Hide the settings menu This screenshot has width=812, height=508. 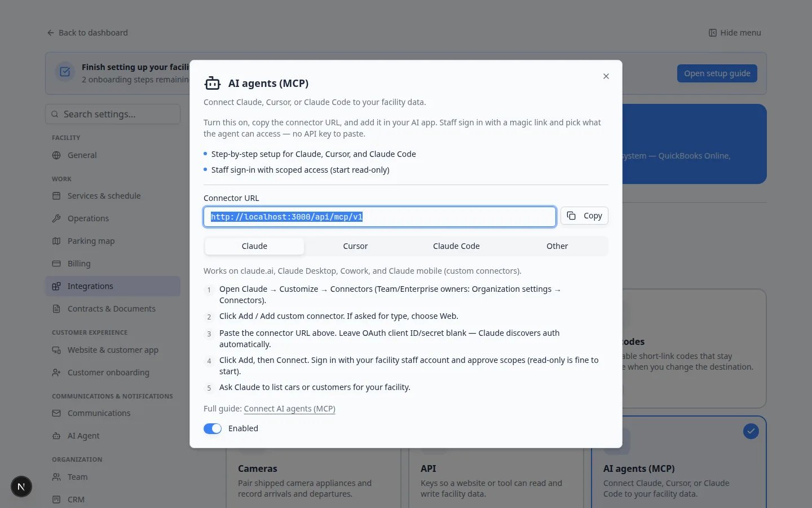coord(735,33)
